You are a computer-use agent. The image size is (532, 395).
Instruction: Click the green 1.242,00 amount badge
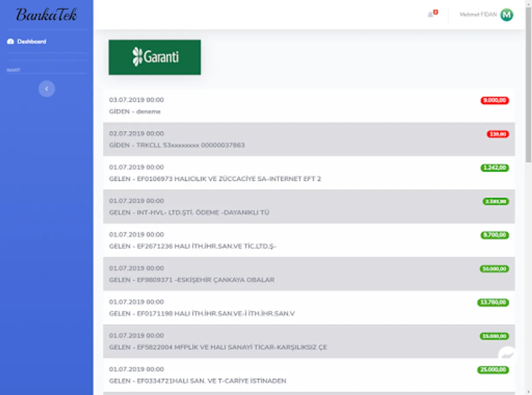(495, 168)
